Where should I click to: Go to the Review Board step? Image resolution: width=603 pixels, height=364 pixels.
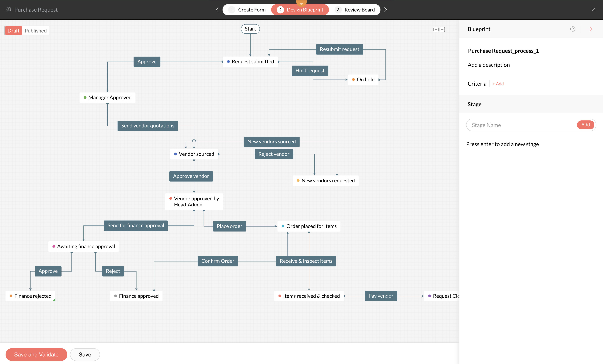355,10
